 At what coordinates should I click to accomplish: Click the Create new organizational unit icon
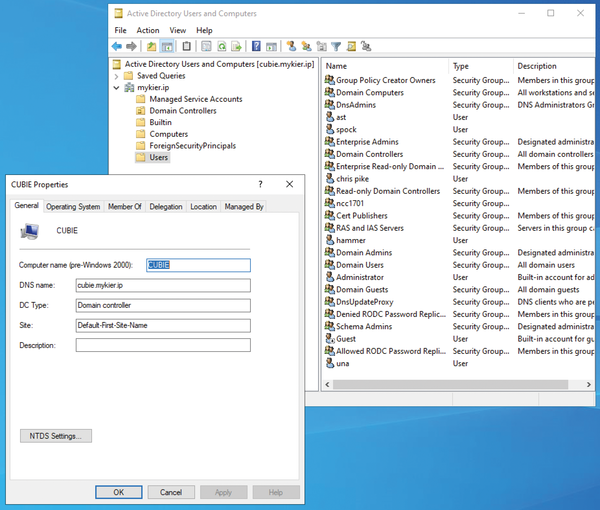tap(321, 47)
